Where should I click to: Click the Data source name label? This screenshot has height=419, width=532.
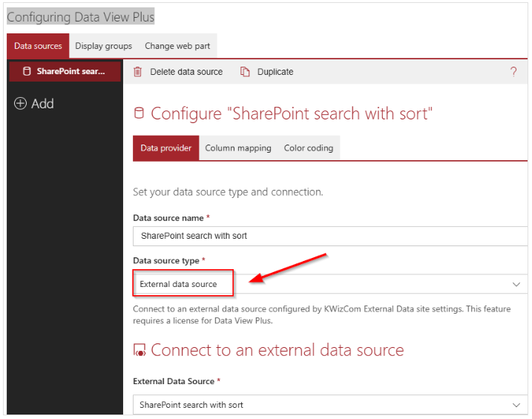pos(168,218)
